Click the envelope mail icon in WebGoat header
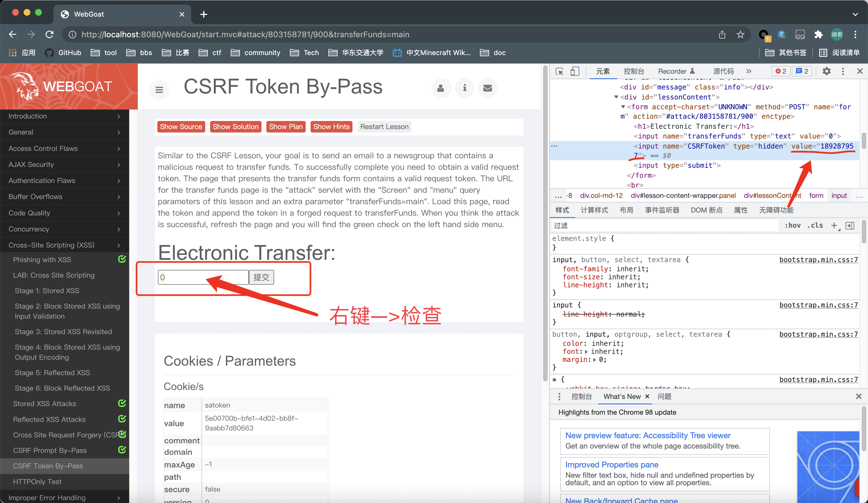This screenshot has width=868, height=503. click(488, 88)
